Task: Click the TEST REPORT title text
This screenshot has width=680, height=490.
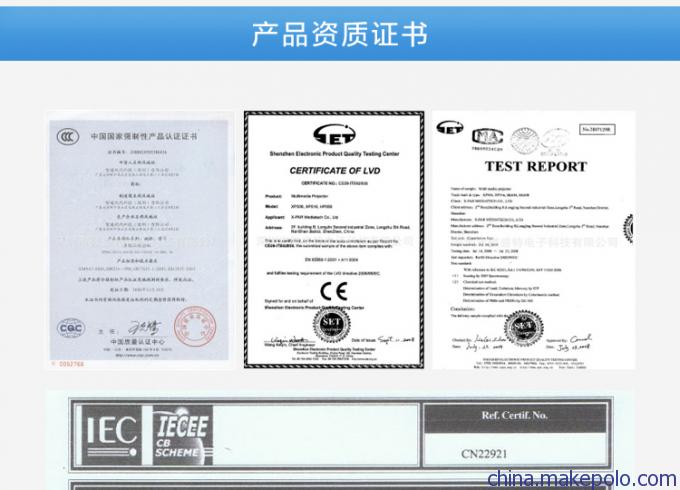Action: click(536, 167)
